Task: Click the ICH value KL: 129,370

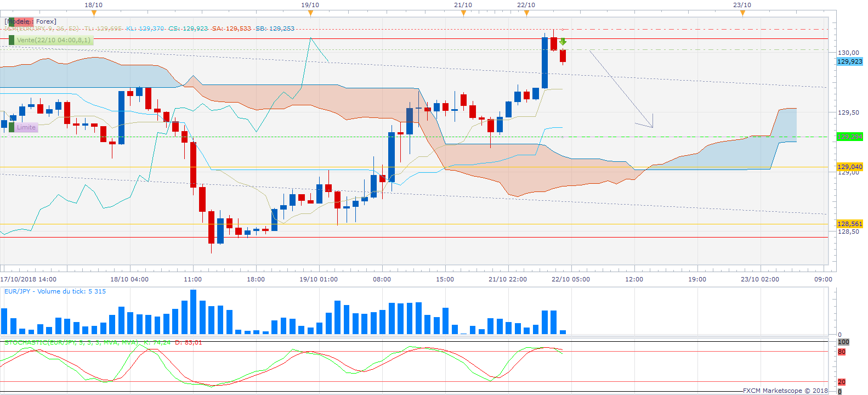Action: pos(145,29)
